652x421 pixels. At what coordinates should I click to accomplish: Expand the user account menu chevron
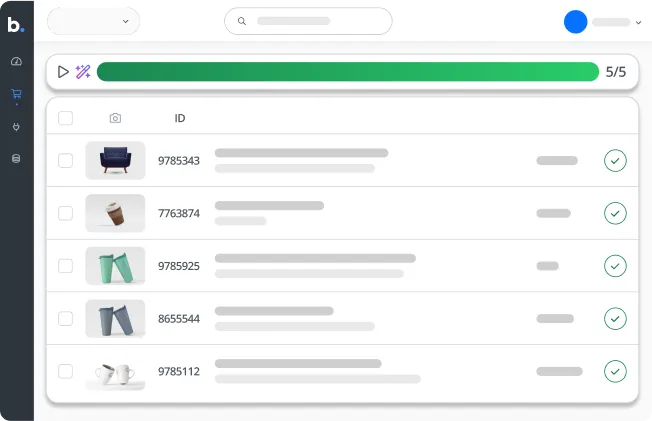click(638, 22)
